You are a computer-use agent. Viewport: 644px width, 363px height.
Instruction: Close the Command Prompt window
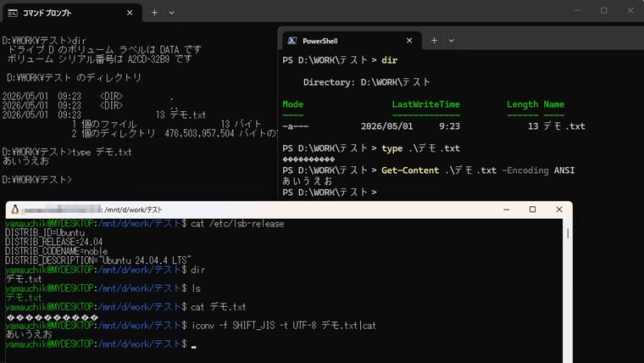(630, 11)
